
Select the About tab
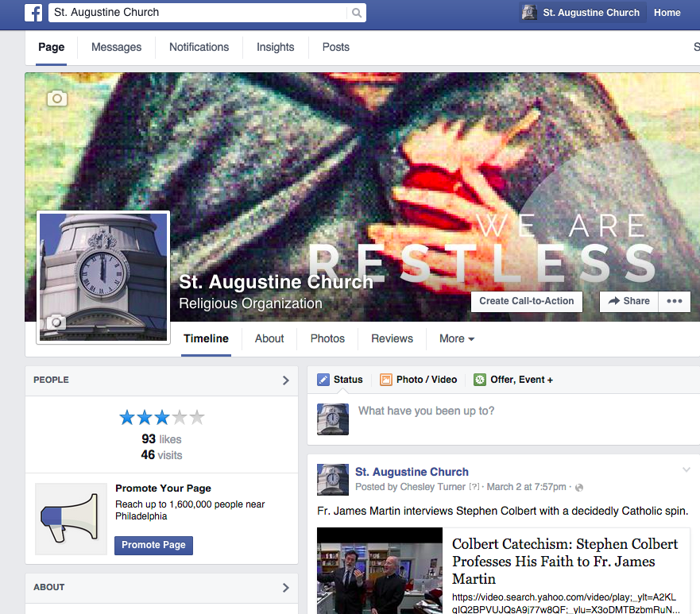[269, 338]
